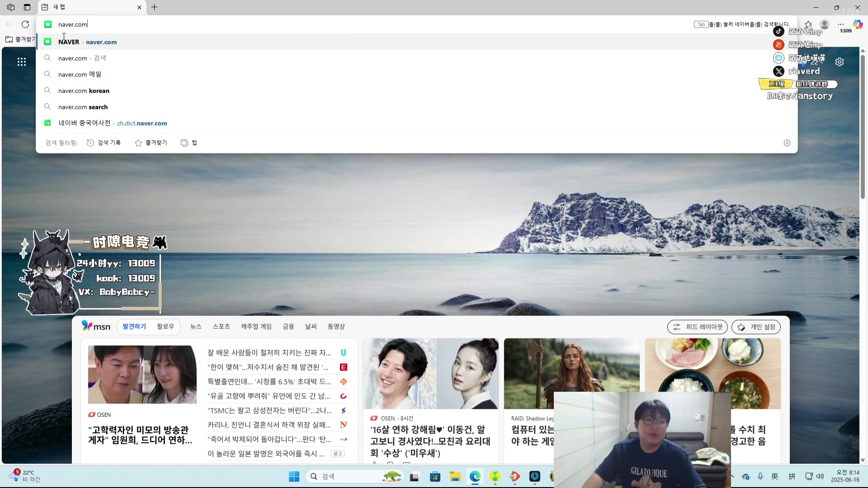
Task: Open the red bird app taskbar icon
Action: coord(515,477)
